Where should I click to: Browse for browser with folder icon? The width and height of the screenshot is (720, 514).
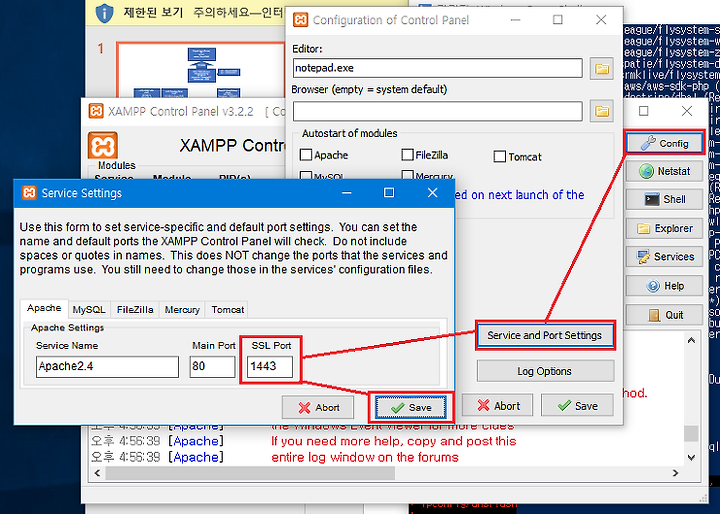click(x=602, y=111)
